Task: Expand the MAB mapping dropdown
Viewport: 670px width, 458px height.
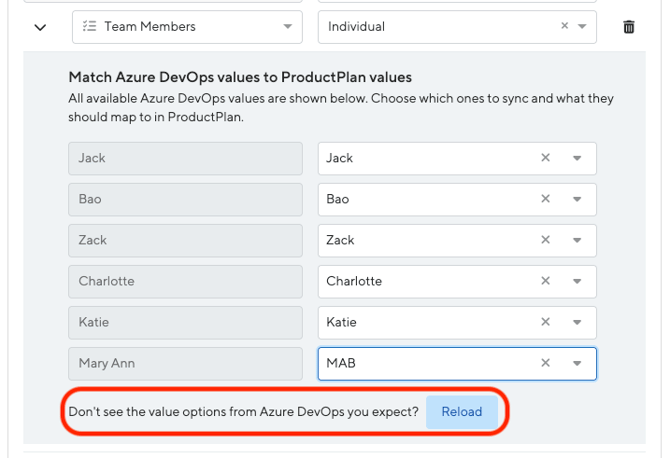Action: (577, 363)
